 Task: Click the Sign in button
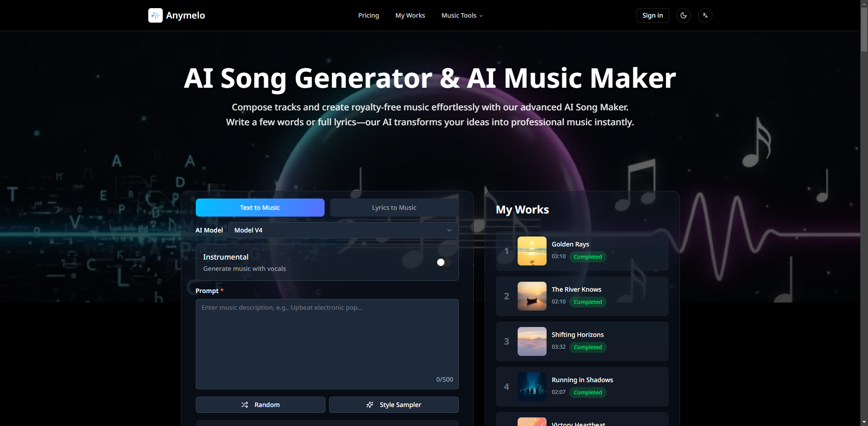[652, 15]
